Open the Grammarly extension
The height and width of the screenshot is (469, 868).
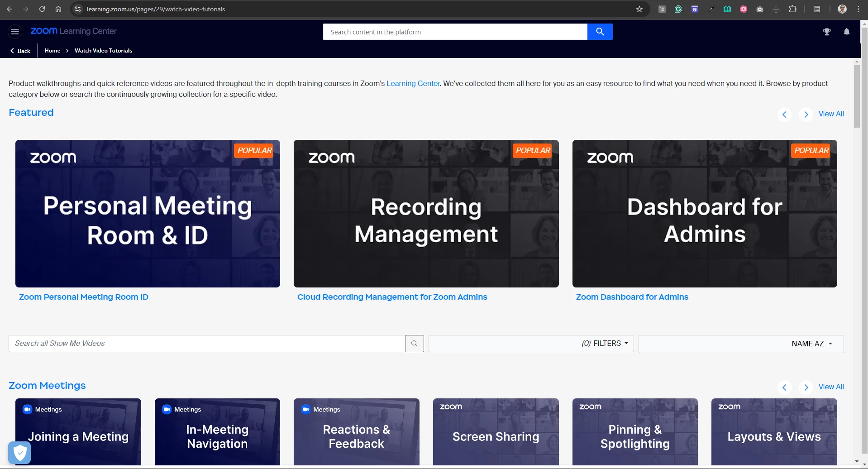(678, 9)
